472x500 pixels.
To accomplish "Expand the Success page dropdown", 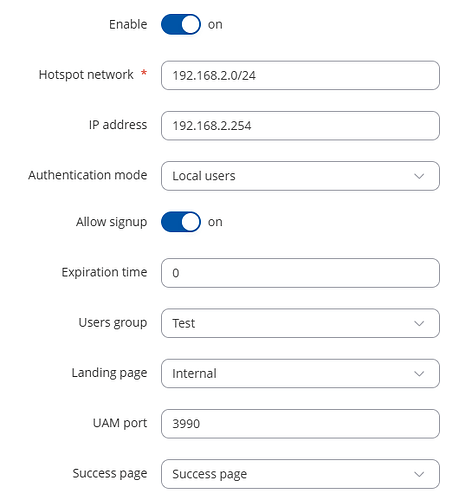I will (300, 474).
